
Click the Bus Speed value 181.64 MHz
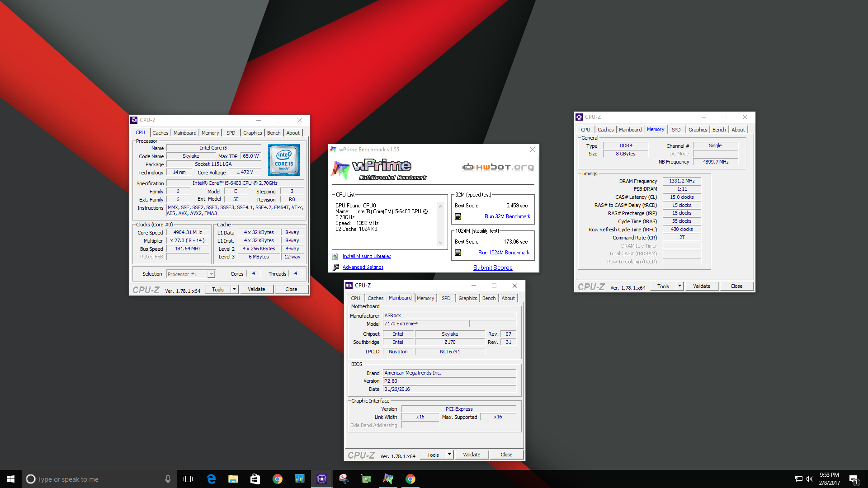[188, 249]
